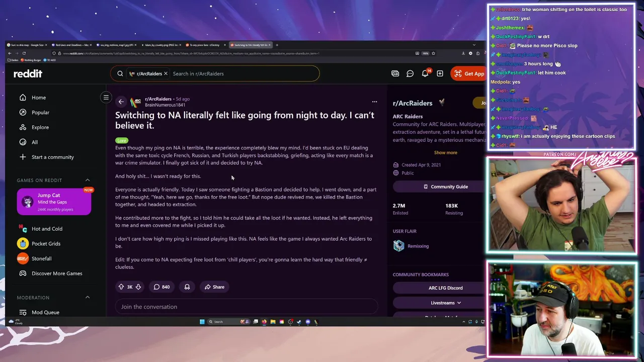Open the advertise icon in Reddit header
Screen dimensions: 644x362
point(395,73)
